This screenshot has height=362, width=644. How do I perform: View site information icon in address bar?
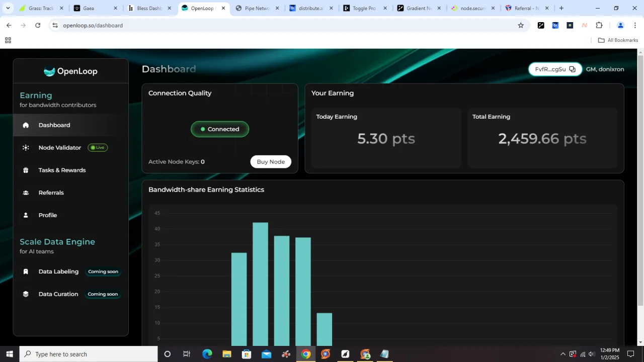pos(55,26)
